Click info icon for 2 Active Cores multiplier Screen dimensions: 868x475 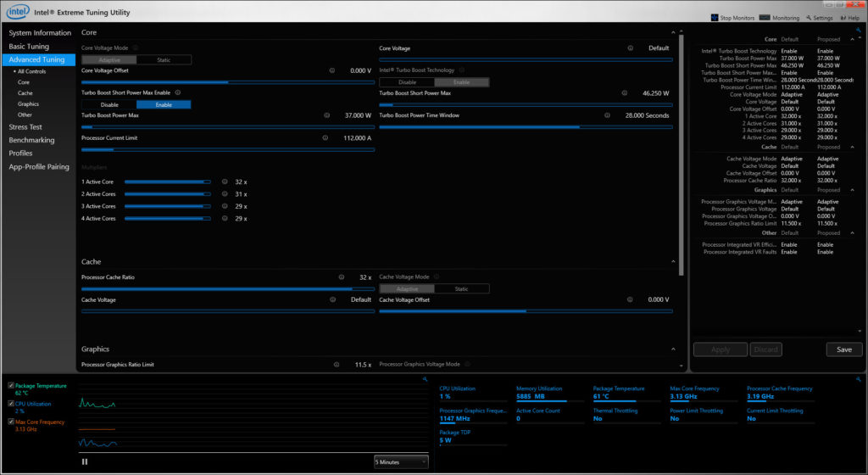point(225,193)
